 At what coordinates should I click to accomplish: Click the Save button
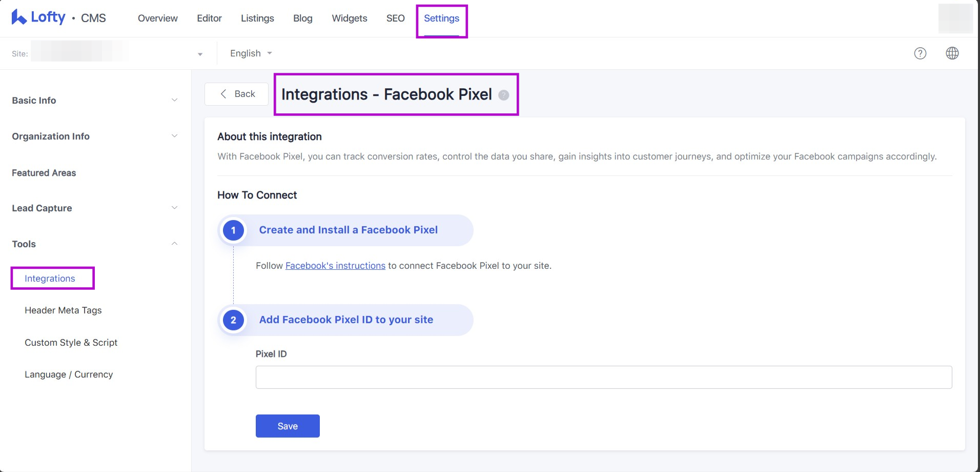287,426
